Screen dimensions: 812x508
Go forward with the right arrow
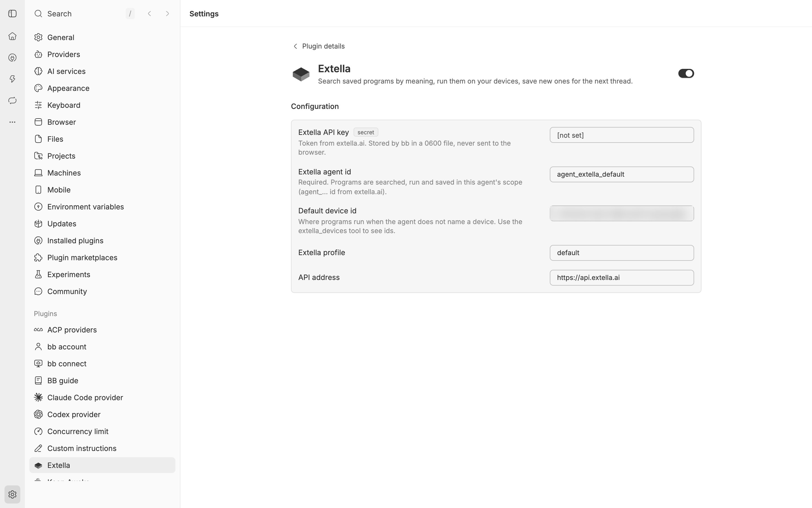[167, 14]
